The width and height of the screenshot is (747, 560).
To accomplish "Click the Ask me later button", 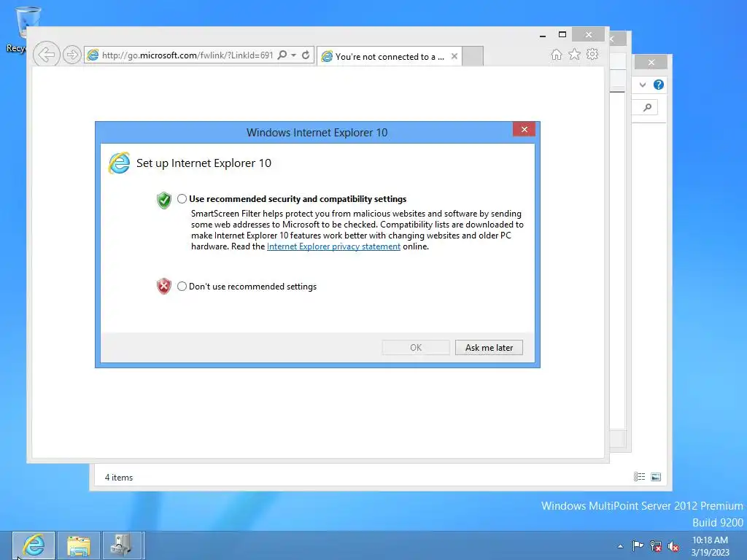I will tap(489, 348).
